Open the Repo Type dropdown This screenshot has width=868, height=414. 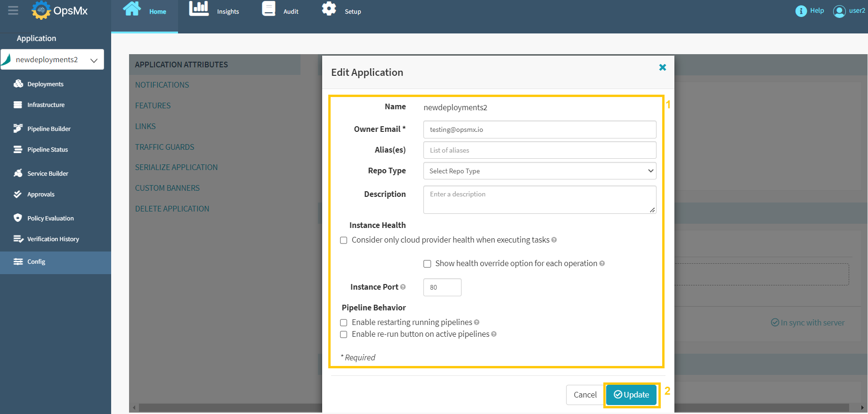[539, 171]
